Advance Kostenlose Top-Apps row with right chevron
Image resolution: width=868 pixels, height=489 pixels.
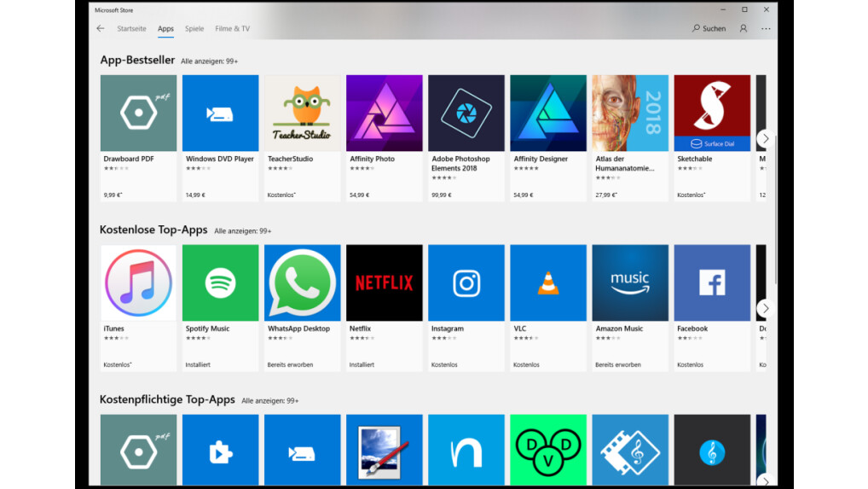tap(766, 308)
